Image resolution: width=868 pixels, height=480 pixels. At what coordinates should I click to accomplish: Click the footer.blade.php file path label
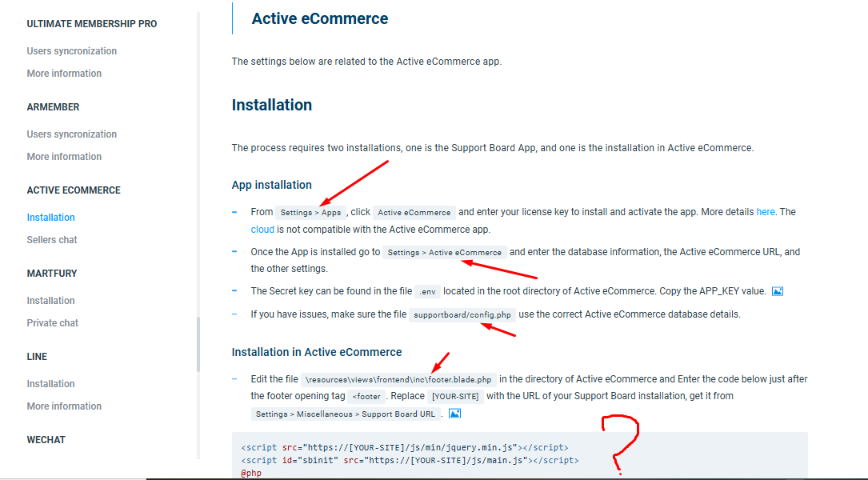398,380
